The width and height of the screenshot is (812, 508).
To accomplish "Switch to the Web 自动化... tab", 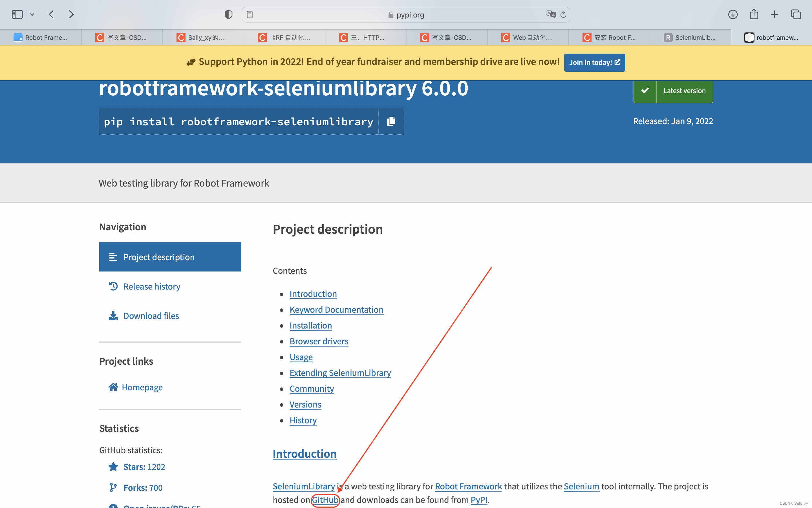I will pyautogui.click(x=528, y=38).
